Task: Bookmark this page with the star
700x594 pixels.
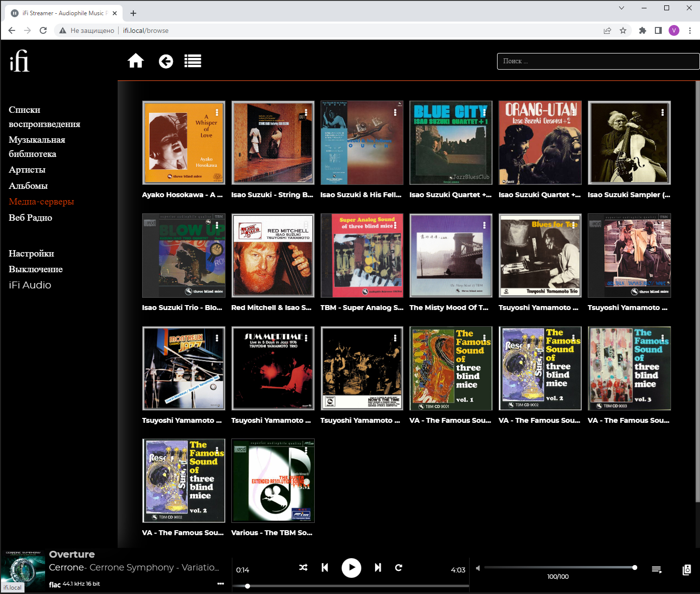Action: tap(623, 30)
